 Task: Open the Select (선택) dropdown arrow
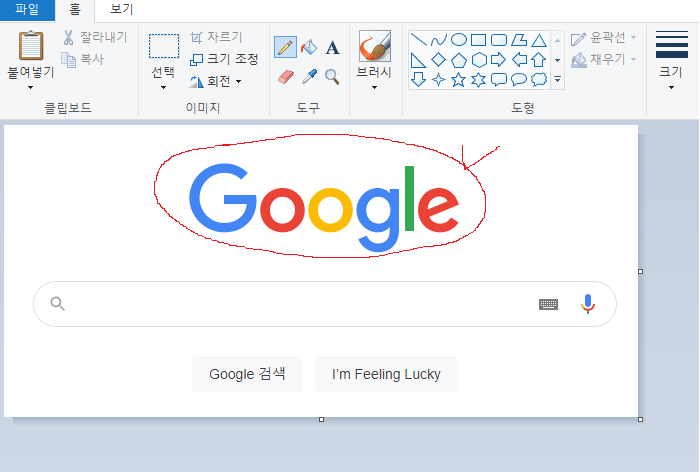tap(163, 88)
